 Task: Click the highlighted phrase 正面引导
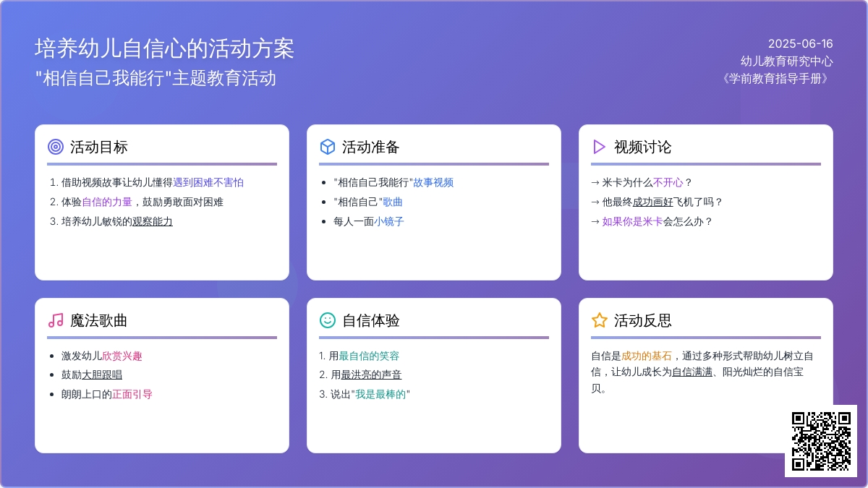tap(132, 394)
